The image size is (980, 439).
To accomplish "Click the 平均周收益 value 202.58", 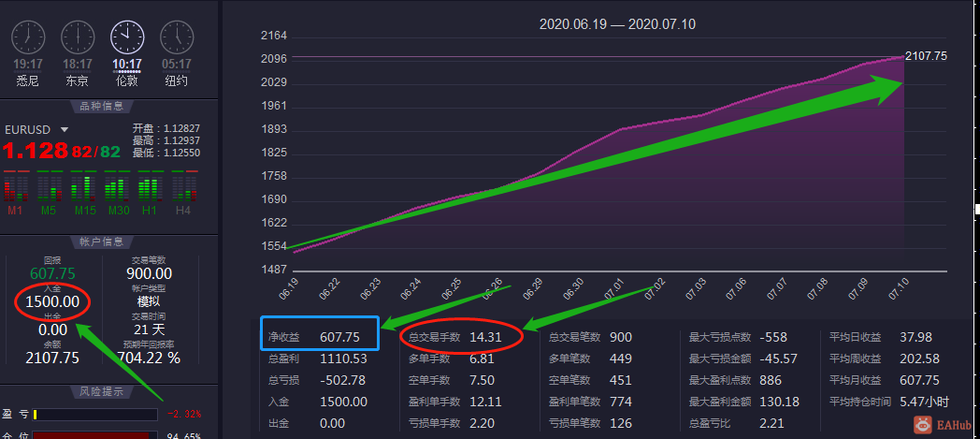I will [x=919, y=359].
